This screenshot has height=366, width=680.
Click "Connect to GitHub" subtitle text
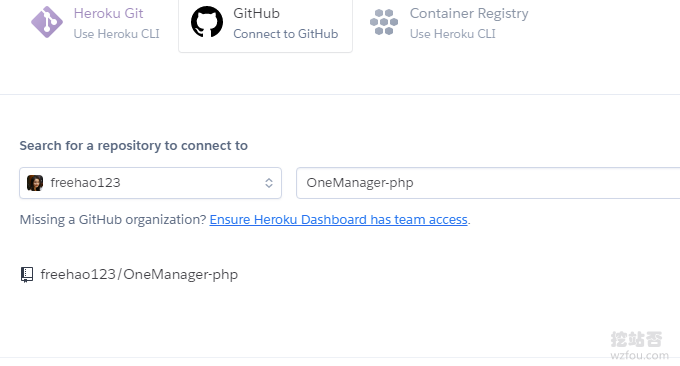click(x=286, y=34)
